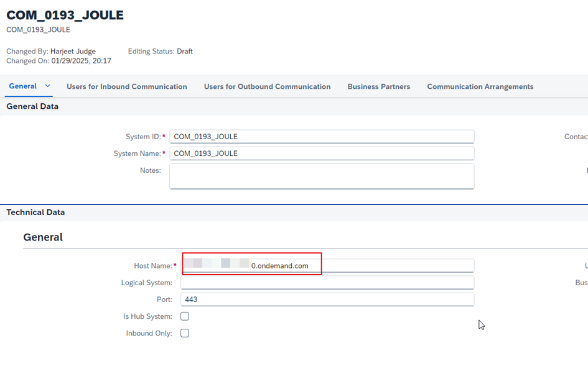Open Users for Outbound Communication tab
This screenshot has height=371, width=588.
tap(267, 87)
